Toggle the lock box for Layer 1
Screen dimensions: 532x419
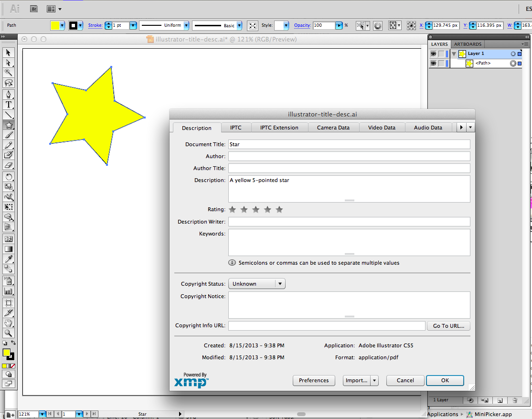coord(442,54)
